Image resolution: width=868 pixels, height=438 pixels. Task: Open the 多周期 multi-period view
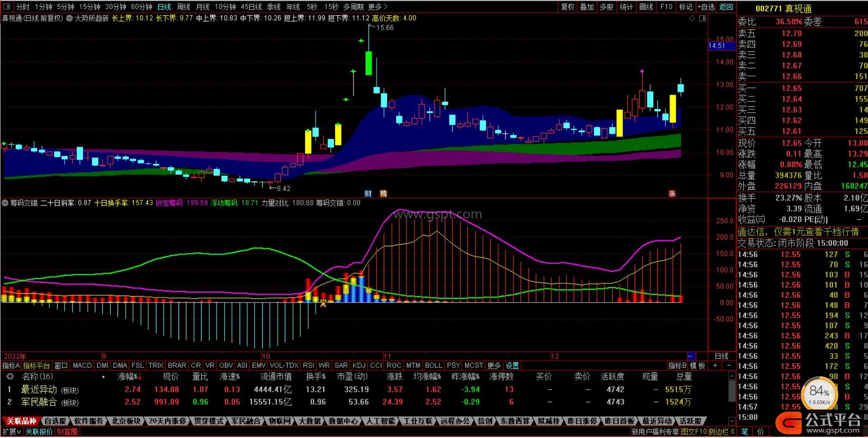coord(354,7)
